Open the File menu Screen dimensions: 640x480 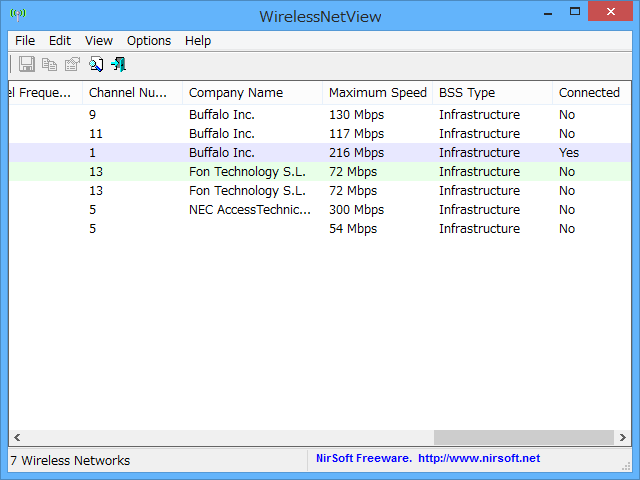25,41
